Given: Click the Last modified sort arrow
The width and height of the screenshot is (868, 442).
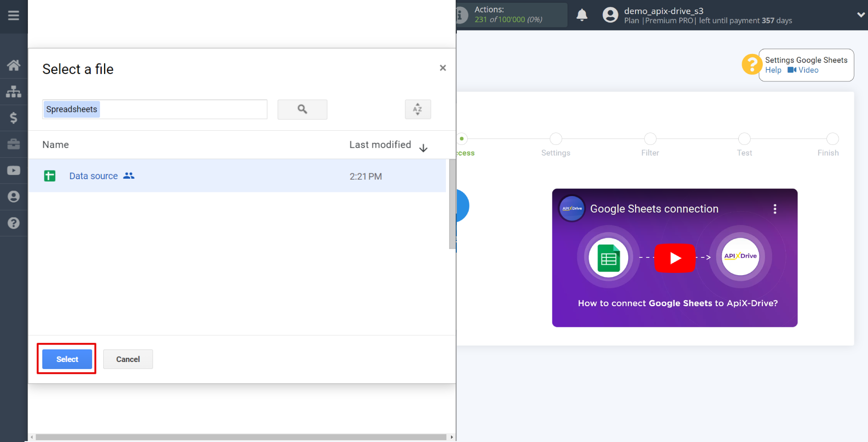Looking at the screenshot, I should 423,148.
